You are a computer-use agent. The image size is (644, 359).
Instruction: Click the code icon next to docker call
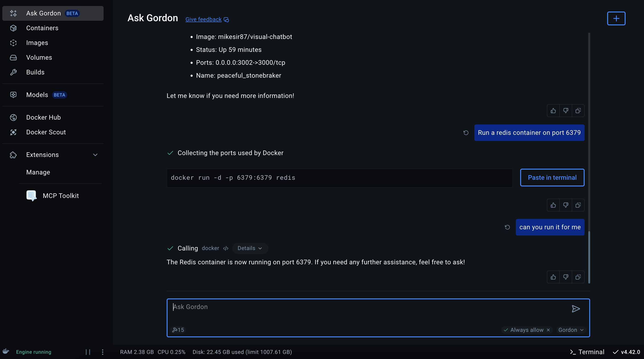[x=226, y=248]
